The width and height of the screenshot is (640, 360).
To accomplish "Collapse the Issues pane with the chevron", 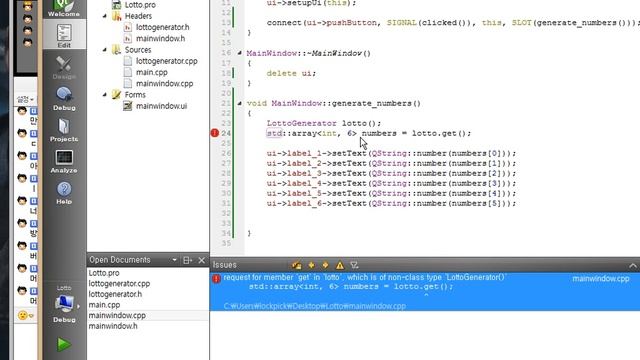I will coord(633,266).
